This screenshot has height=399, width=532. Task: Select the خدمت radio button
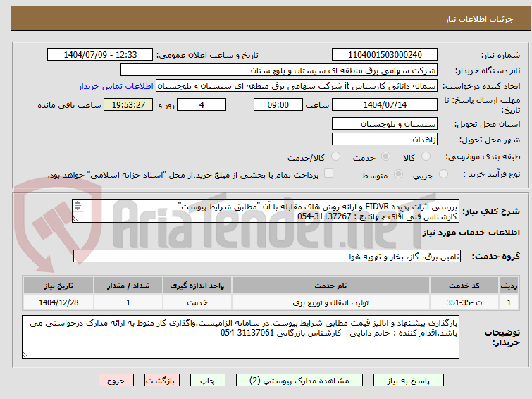point(385,156)
